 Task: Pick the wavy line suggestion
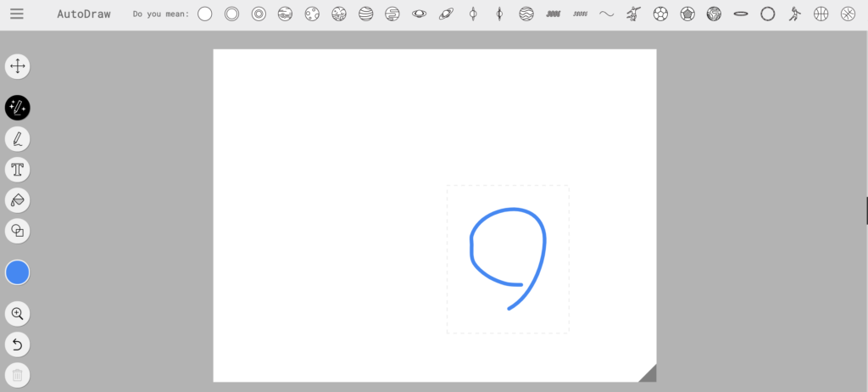607,14
